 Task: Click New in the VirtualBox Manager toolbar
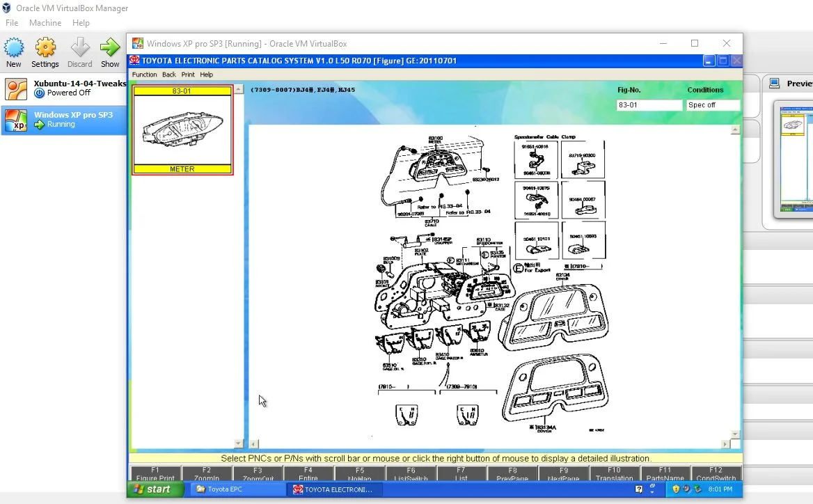pos(13,52)
